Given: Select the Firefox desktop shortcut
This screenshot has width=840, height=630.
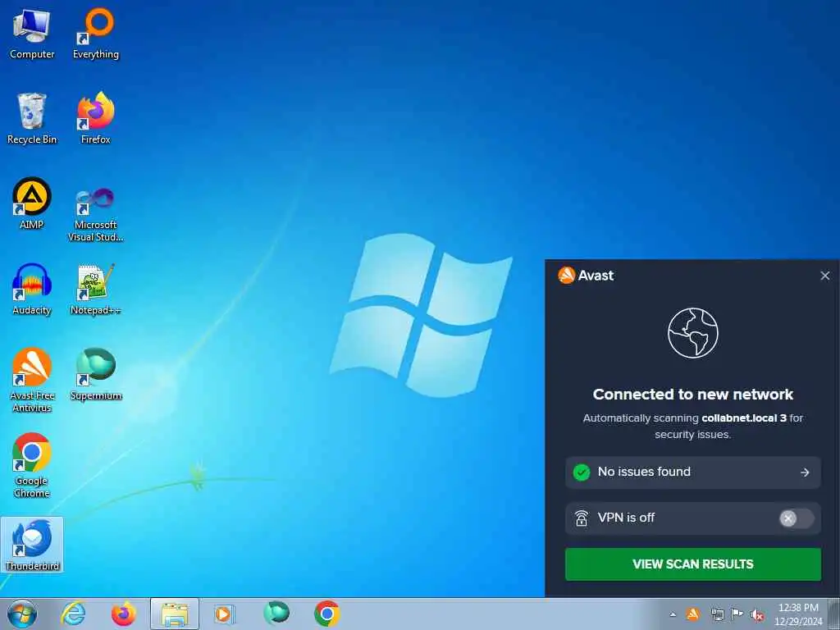Looking at the screenshot, I should point(96,119).
